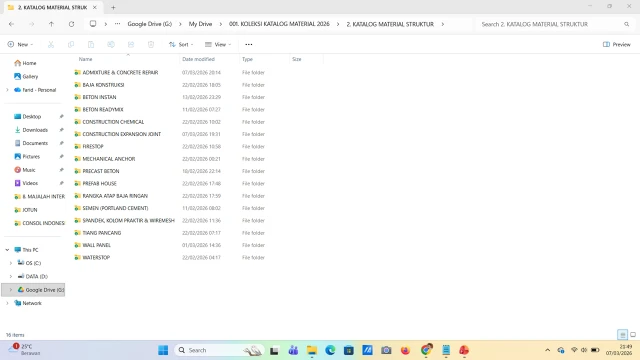Open the Sort dropdown menu
Image resolution: width=640 pixels, height=360 pixels.
click(x=181, y=44)
